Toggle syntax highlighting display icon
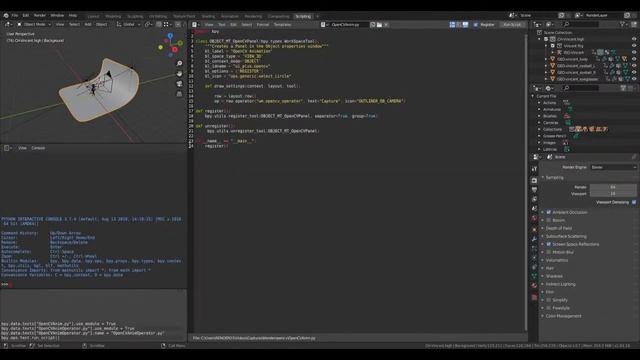640x360 pixels. [465, 24]
